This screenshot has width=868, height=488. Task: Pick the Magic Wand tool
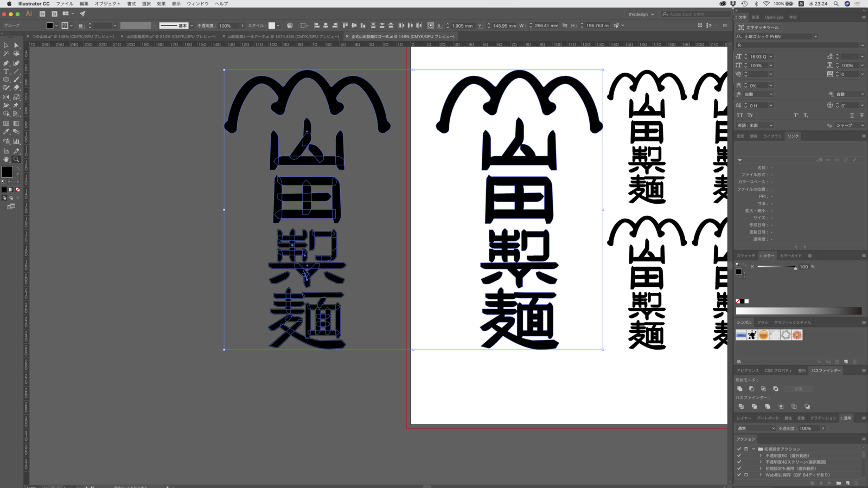(6, 54)
